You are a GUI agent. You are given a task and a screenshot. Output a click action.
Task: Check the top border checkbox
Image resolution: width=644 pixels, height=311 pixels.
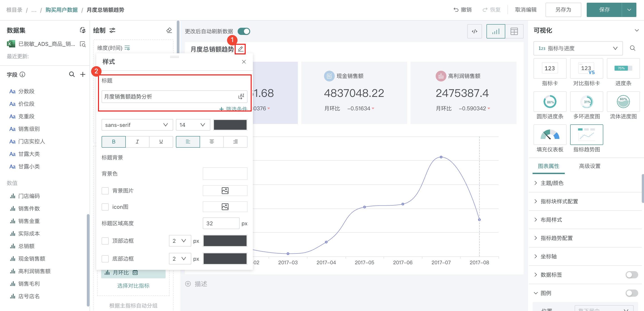pos(105,241)
